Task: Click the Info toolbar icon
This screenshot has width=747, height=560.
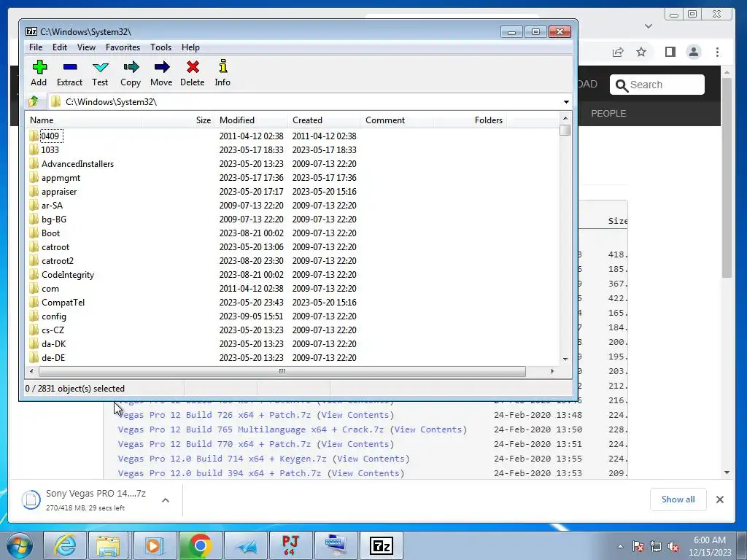Action: tap(222, 67)
